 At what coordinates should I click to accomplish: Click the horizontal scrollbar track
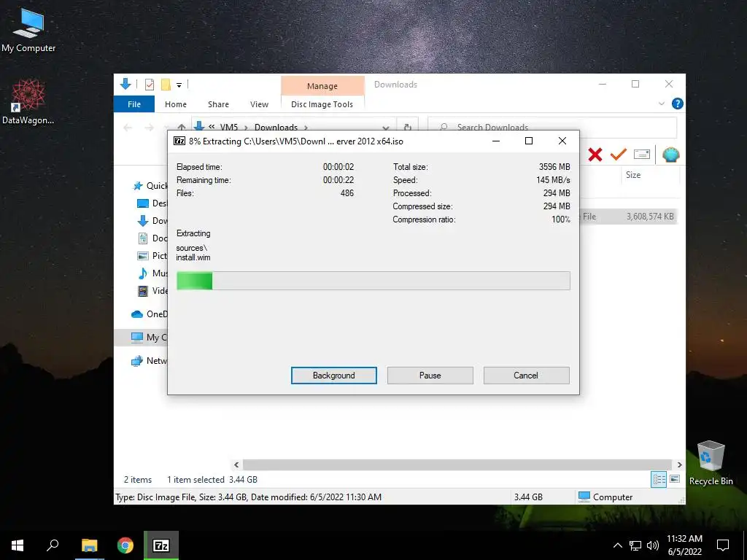pyautogui.click(x=457, y=464)
